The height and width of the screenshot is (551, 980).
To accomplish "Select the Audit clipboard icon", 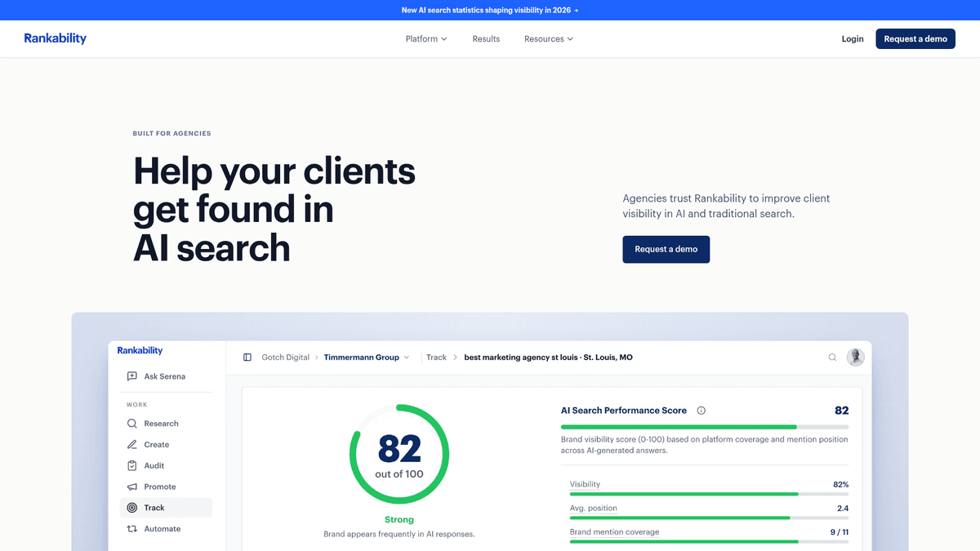I will click(132, 465).
